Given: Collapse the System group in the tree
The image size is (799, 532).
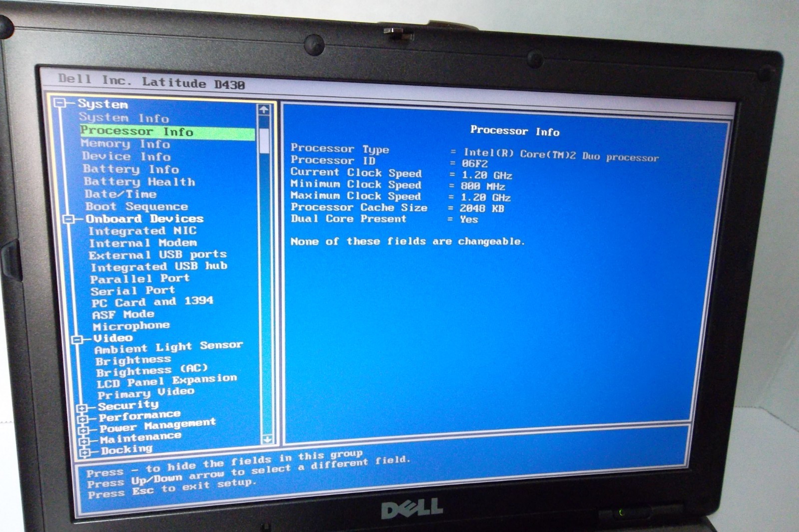Looking at the screenshot, I should pos(60,103).
